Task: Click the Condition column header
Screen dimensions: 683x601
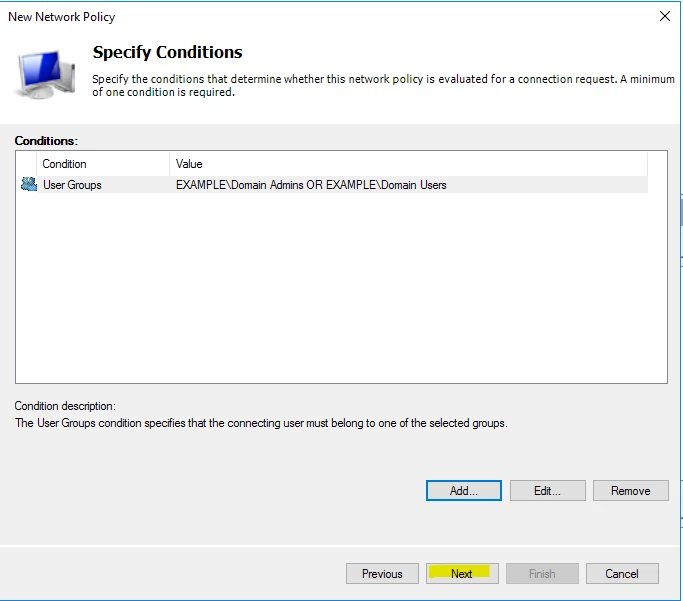Action: [x=103, y=164]
